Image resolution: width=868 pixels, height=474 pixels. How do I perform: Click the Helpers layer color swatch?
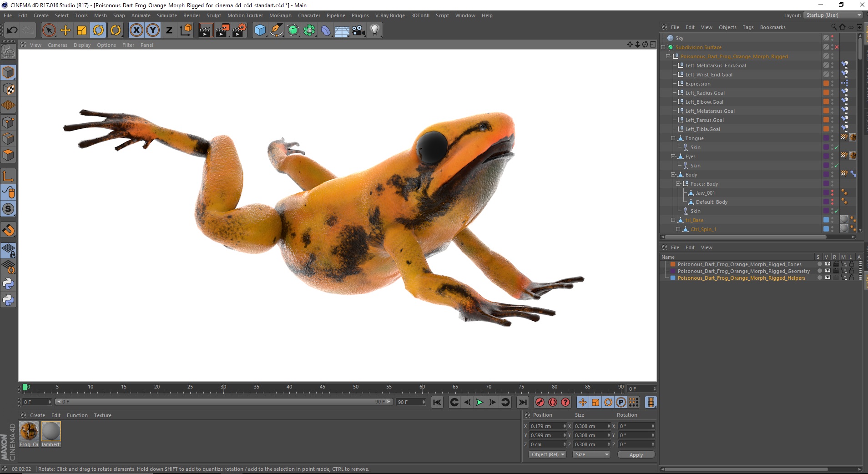pyautogui.click(x=673, y=278)
